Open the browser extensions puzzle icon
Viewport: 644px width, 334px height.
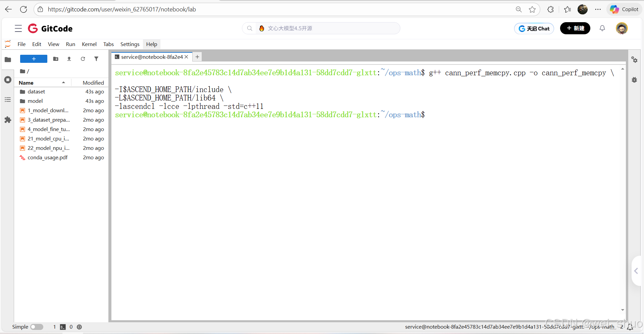(x=550, y=9)
